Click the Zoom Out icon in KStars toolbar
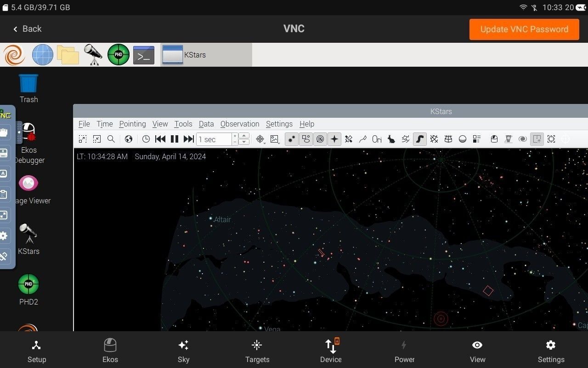The height and width of the screenshot is (368, 588). [97, 139]
